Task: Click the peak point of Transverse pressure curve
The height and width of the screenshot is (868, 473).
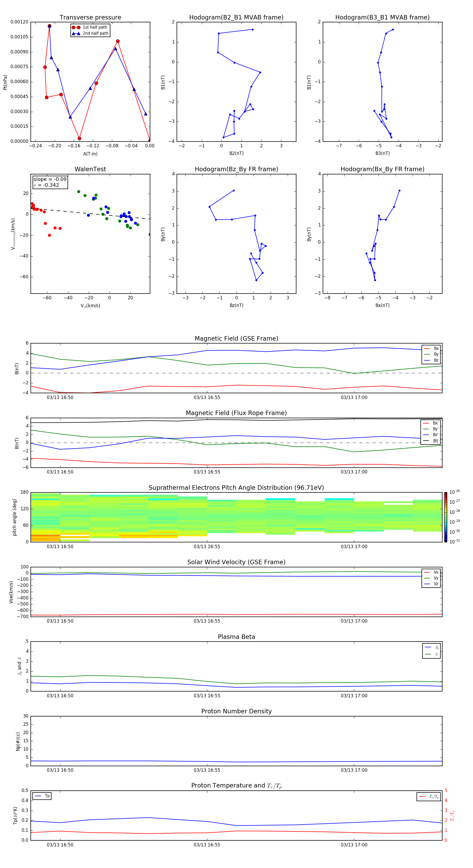Action: coord(49,26)
